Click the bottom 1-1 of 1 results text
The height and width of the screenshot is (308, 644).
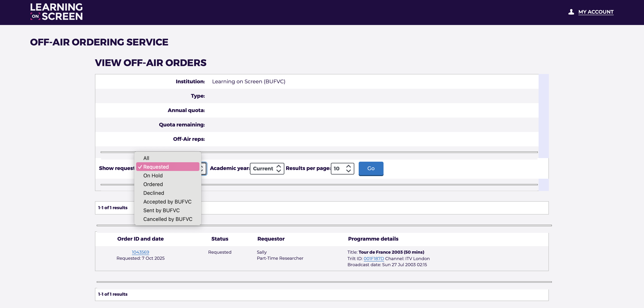pos(113,294)
